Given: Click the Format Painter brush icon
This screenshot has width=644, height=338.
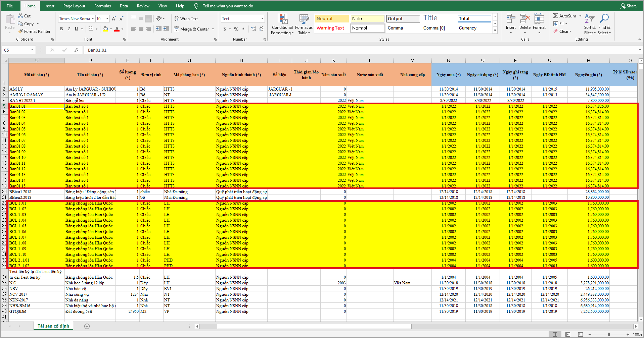Looking at the screenshot, I should pyautogui.click(x=21, y=31).
